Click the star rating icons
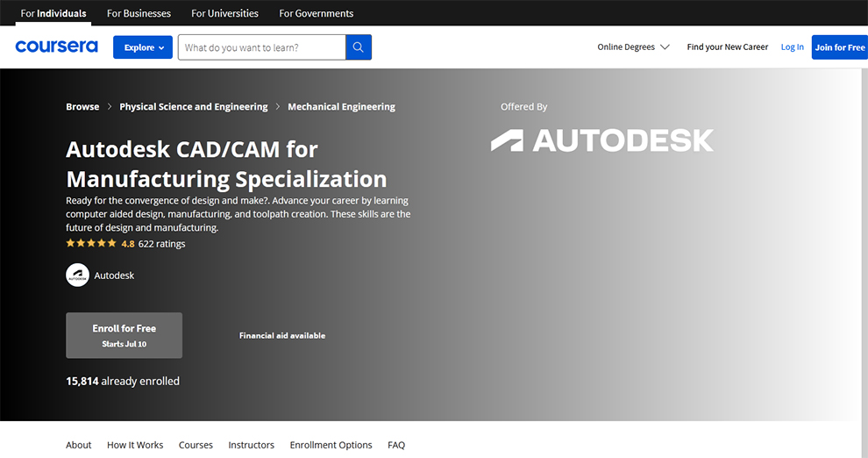The width and height of the screenshot is (868, 458). [x=91, y=243]
